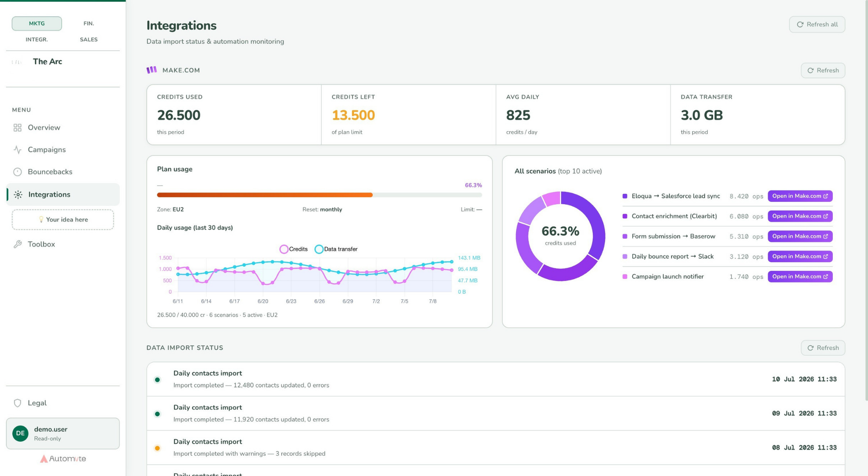Click the 13.500 credits left value
The height and width of the screenshot is (476, 868).
353,116
